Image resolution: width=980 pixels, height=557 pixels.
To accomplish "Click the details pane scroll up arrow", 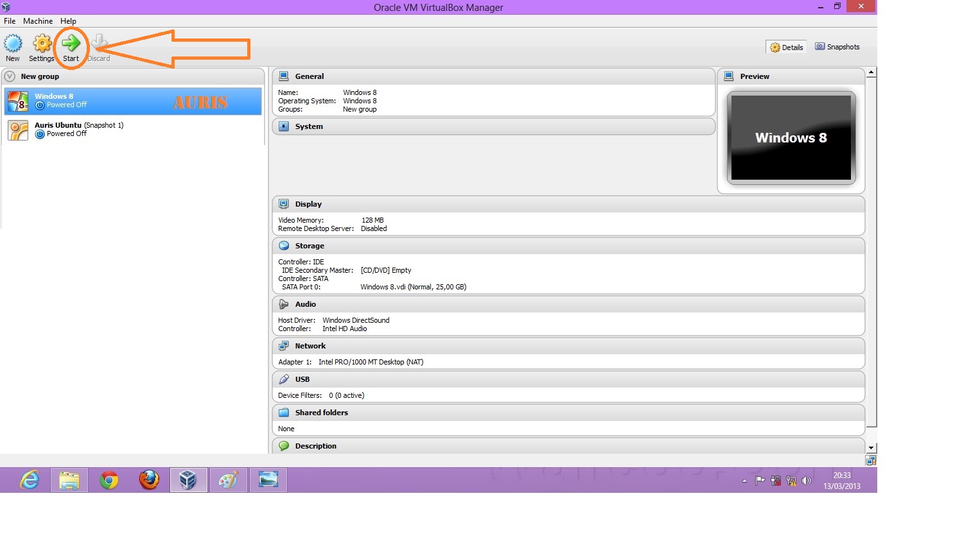I will (871, 73).
